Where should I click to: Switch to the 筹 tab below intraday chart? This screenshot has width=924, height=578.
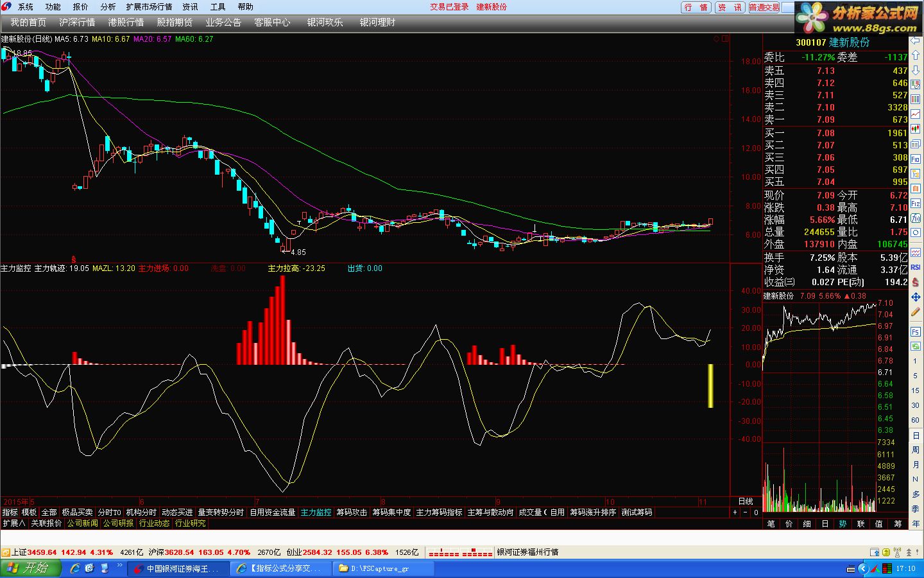pyautogui.click(x=898, y=524)
